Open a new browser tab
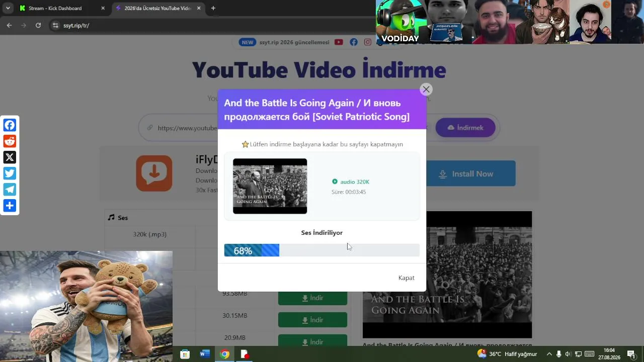The image size is (644, 362). [x=213, y=8]
